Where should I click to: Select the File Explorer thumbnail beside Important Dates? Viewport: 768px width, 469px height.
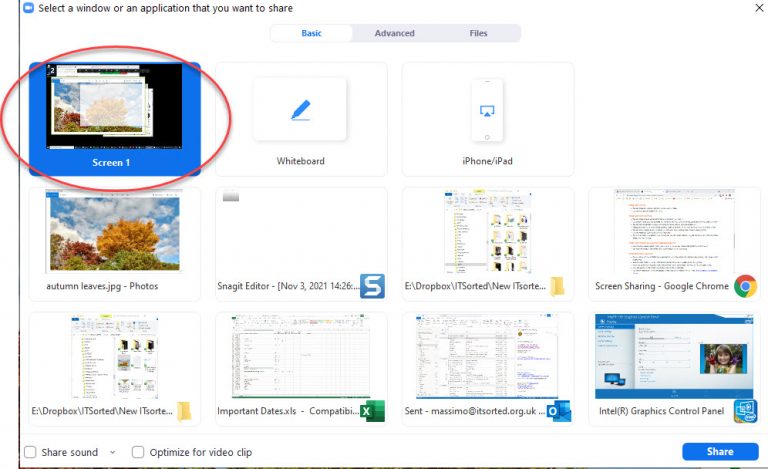pyautogui.click(x=114, y=356)
